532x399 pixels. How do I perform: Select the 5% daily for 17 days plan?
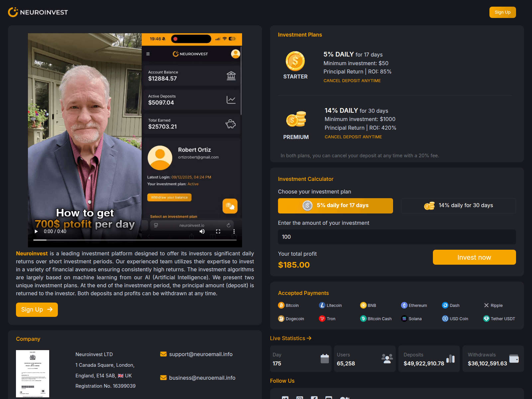click(335, 205)
